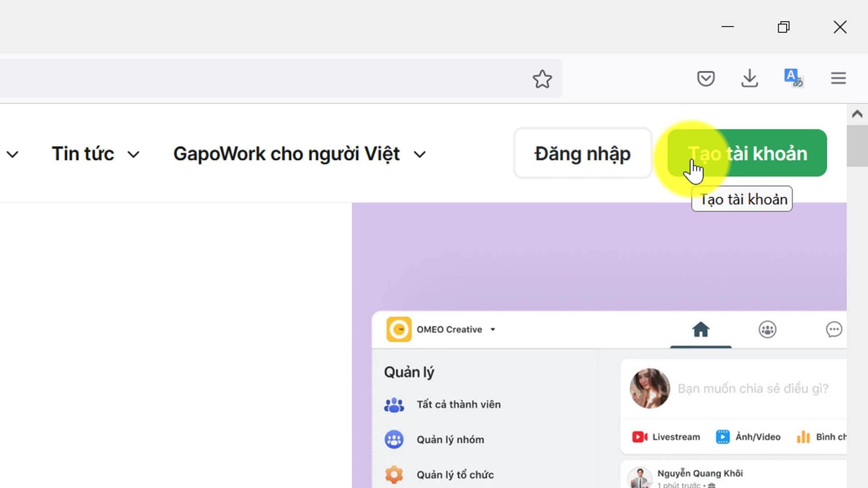Click the Ảnh/Video label
The width and height of the screenshot is (868, 488).
pyautogui.click(x=758, y=437)
